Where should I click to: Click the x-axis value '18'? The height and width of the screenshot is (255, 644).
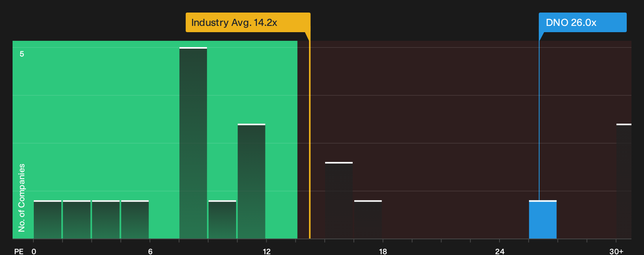coord(383,251)
